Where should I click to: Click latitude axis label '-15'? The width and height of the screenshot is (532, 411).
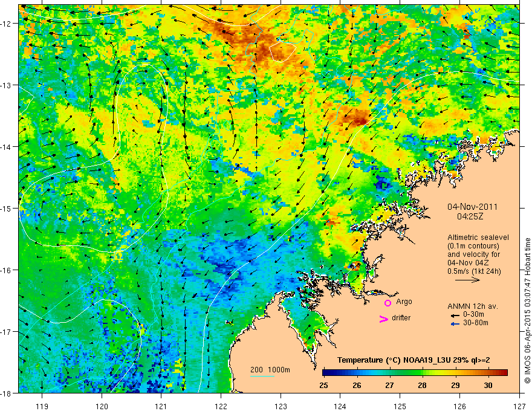[x=7, y=209]
